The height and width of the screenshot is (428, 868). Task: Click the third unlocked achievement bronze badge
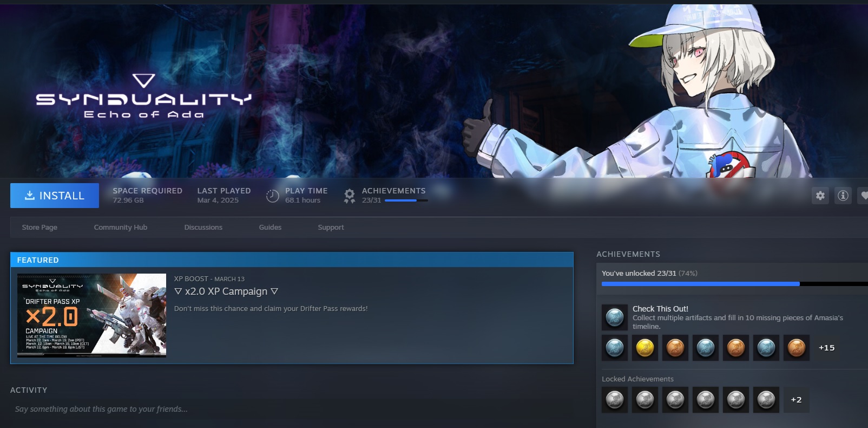click(x=675, y=348)
